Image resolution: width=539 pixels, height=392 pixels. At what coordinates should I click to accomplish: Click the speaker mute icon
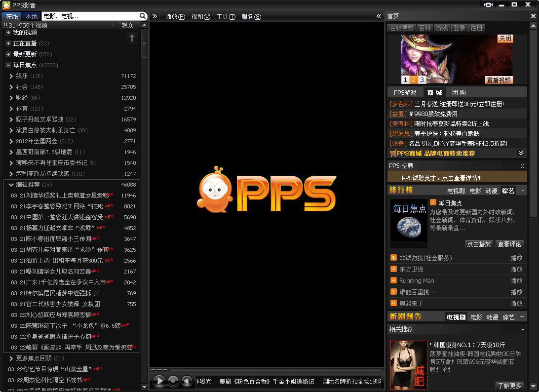point(187,381)
